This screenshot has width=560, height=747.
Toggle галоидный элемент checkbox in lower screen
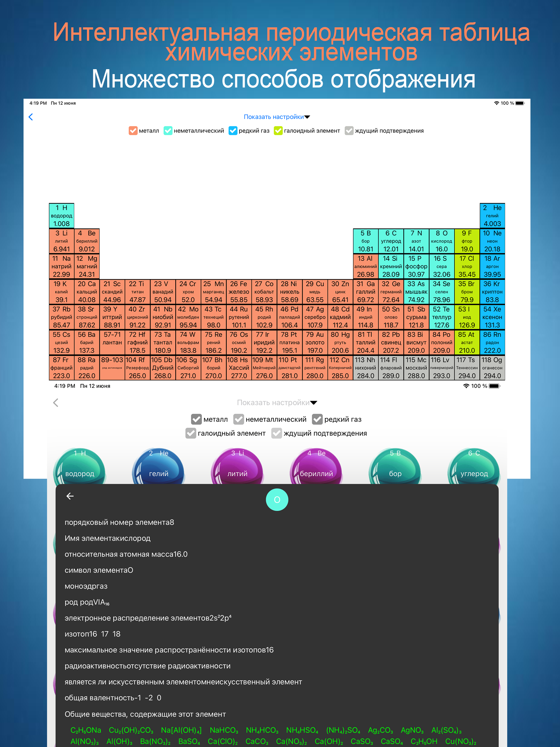(x=191, y=433)
